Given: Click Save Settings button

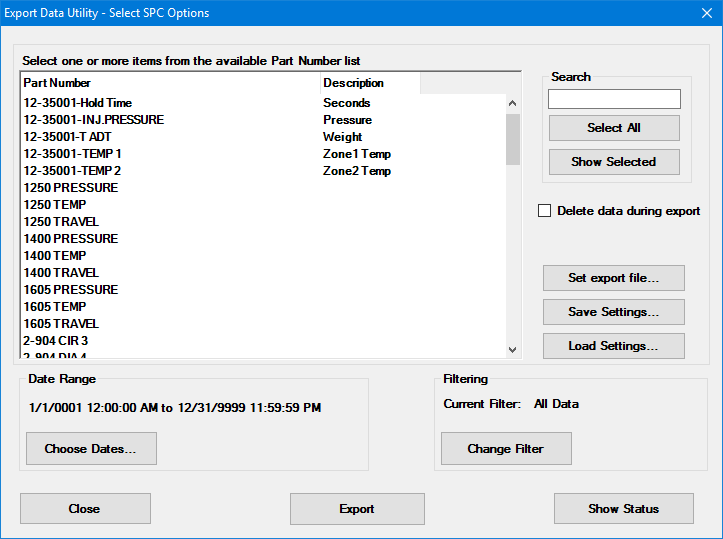Looking at the screenshot, I should [613, 312].
